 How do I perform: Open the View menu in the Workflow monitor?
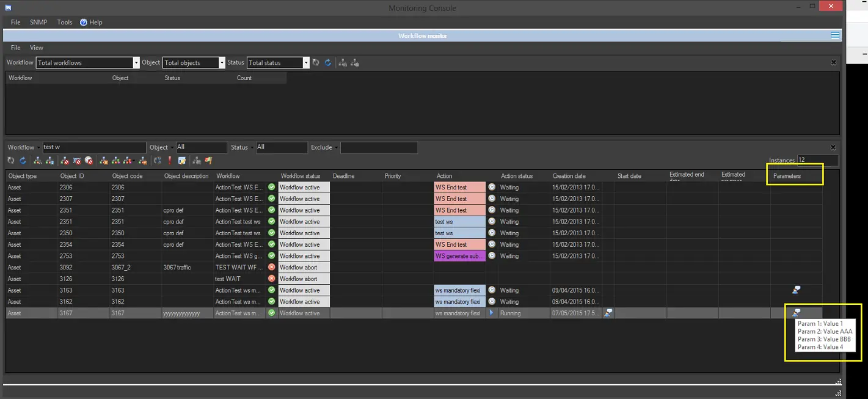[x=37, y=48]
